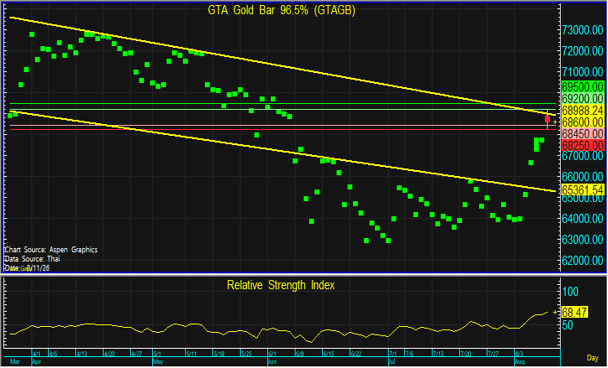Screen dimensions: 608x368
Task: Click the yellow 68.47 RSI value tag
Action: pyautogui.click(x=575, y=312)
